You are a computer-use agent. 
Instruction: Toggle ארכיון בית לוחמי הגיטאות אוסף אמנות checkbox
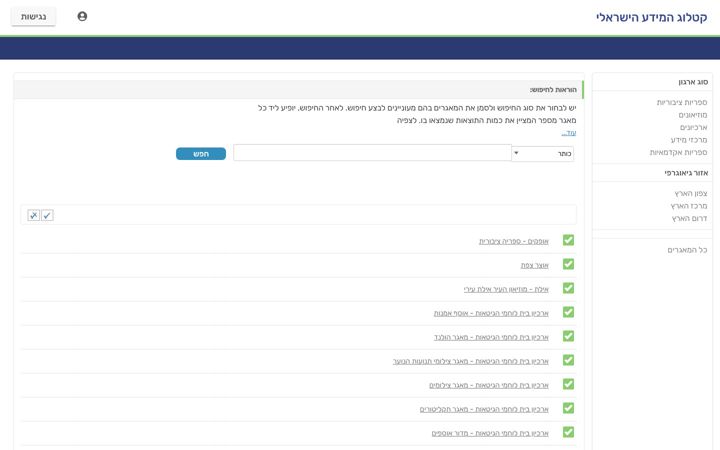coord(568,312)
